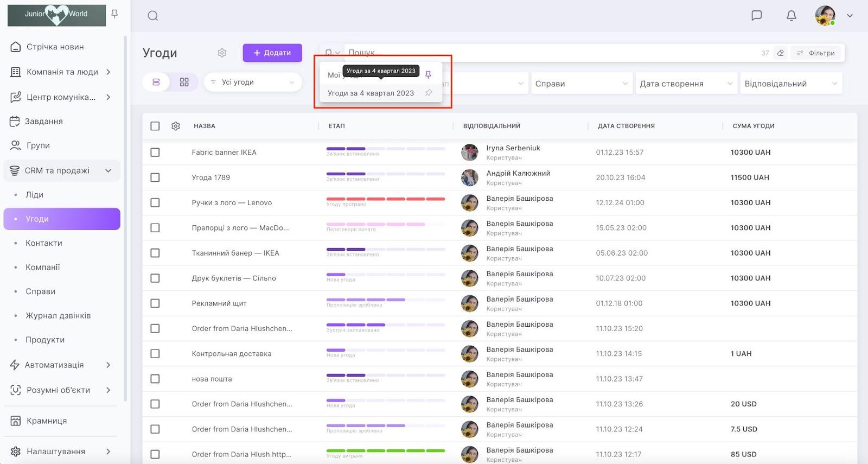Expand the Дата створення filter dropdown

coord(686,84)
